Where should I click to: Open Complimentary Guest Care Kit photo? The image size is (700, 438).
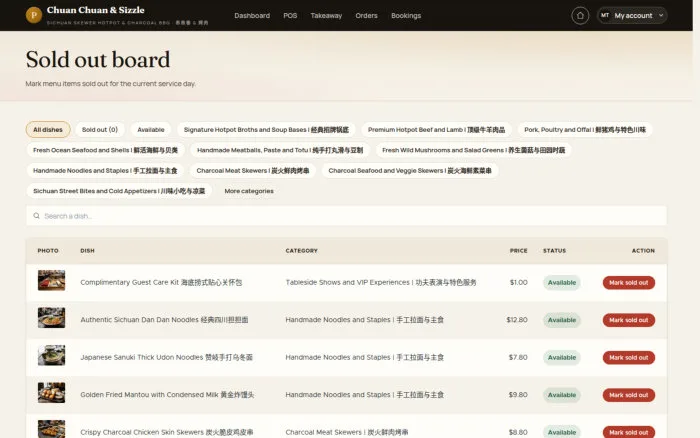(x=51, y=280)
